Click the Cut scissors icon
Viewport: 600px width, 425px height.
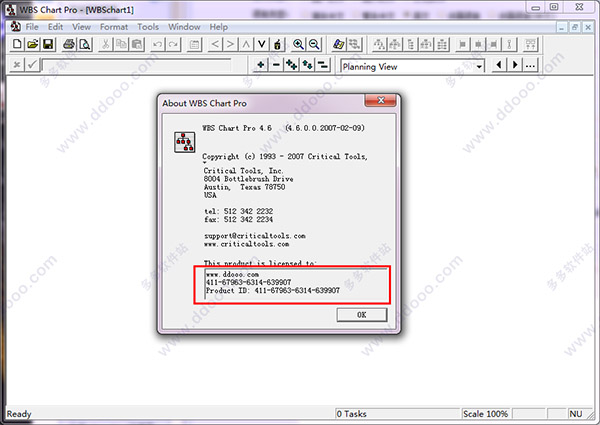[x=106, y=44]
